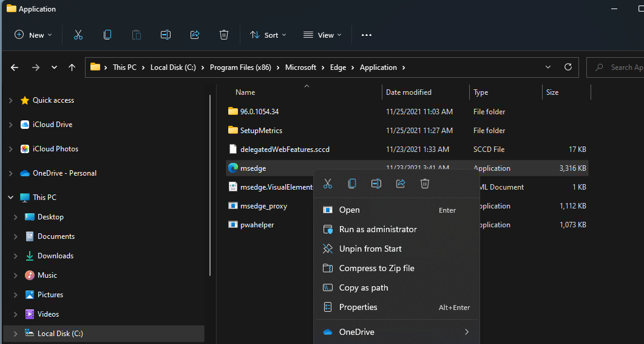Select Downloads in the navigation pane
This screenshot has width=644, height=344.
55,256
